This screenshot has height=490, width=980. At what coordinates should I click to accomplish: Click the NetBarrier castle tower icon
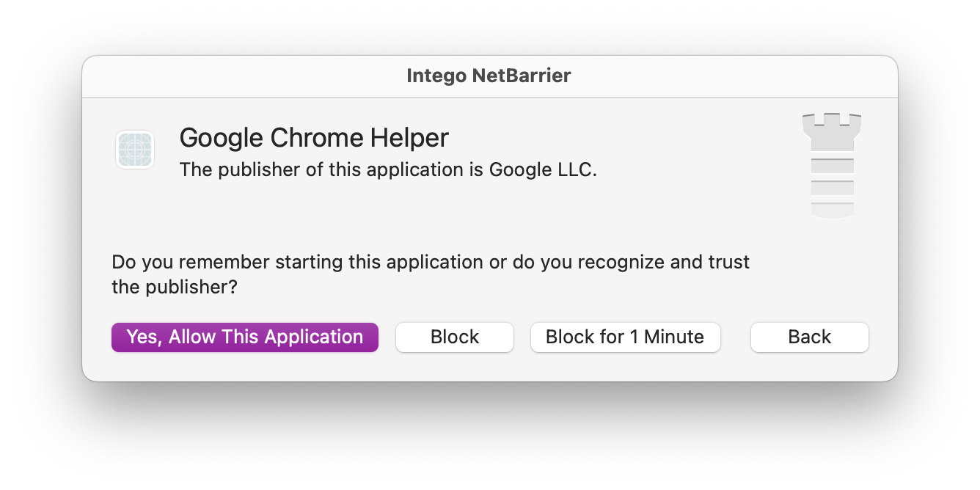coord(832,165)
